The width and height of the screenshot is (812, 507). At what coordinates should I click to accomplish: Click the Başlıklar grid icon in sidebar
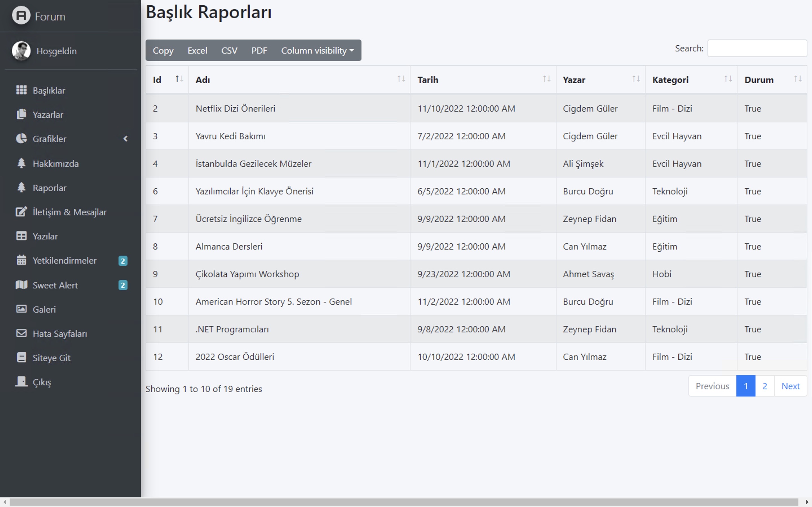coord(21,90)
